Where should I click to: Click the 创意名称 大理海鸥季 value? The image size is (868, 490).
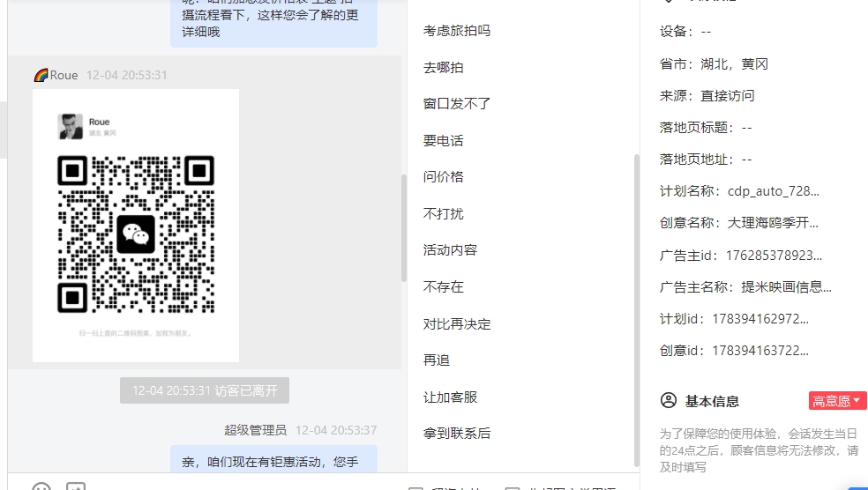point(773,223)
